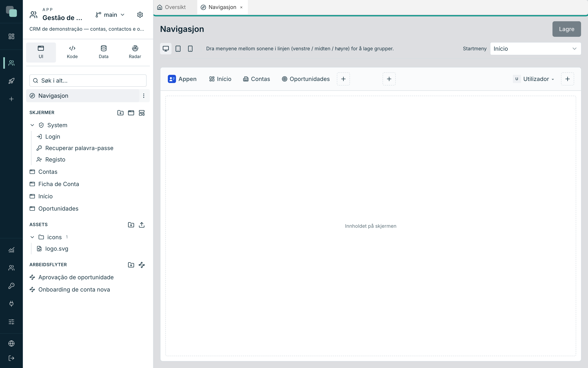Open the main branch dropdown
The height and width of the screenshot is (368, 588).
110,15
